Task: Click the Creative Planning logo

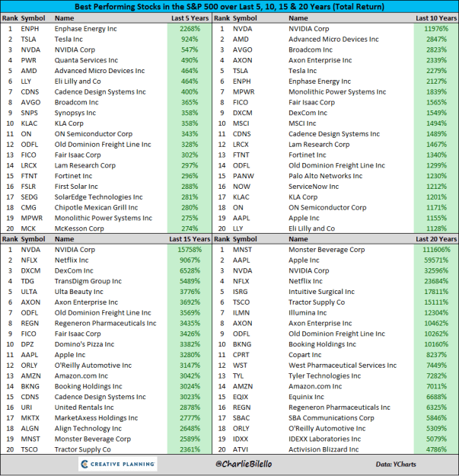Action: tap(118, 464)
